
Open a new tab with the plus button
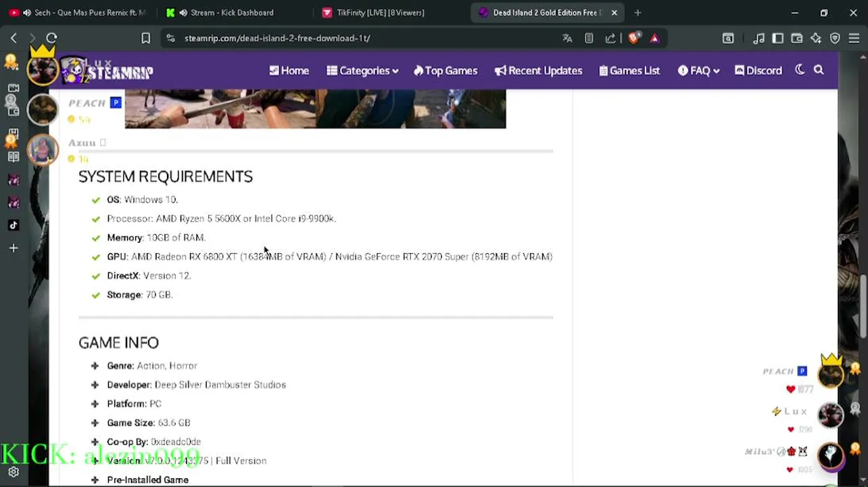(637, 12)
